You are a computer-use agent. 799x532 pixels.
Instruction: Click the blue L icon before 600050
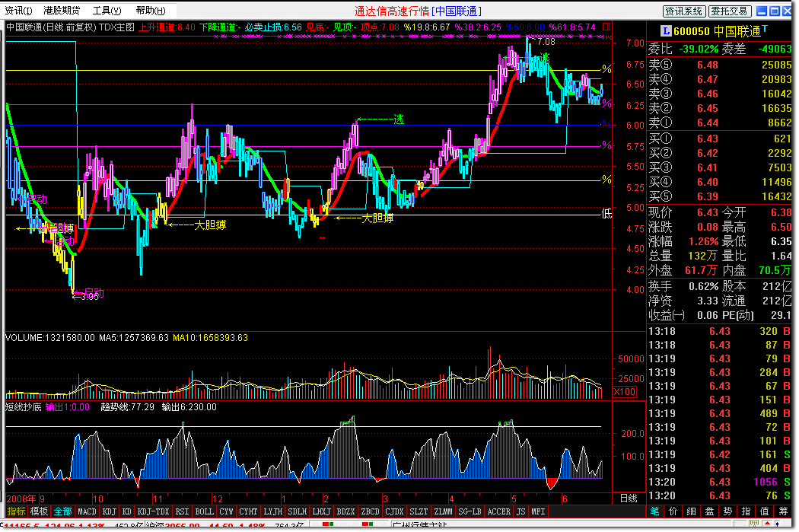pyautogui.click(x=666, y=31)
